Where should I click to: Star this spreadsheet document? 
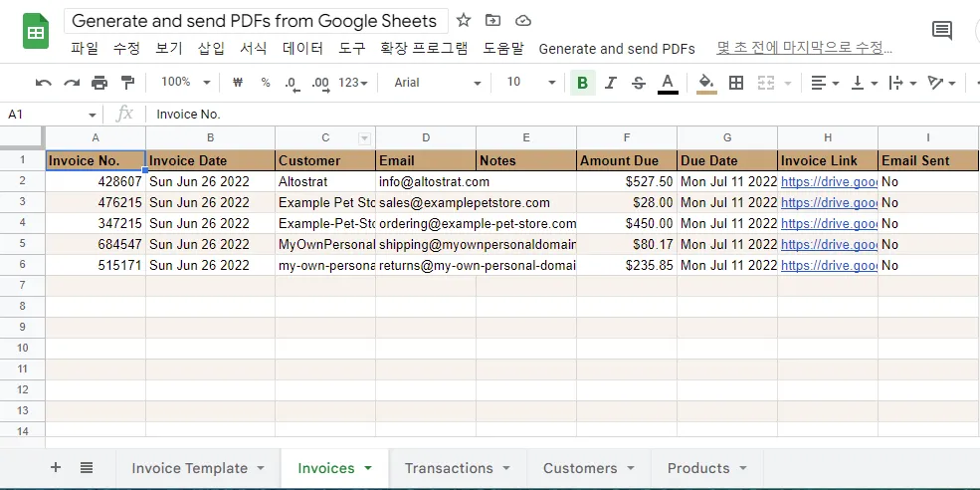[x=464, y=20]
